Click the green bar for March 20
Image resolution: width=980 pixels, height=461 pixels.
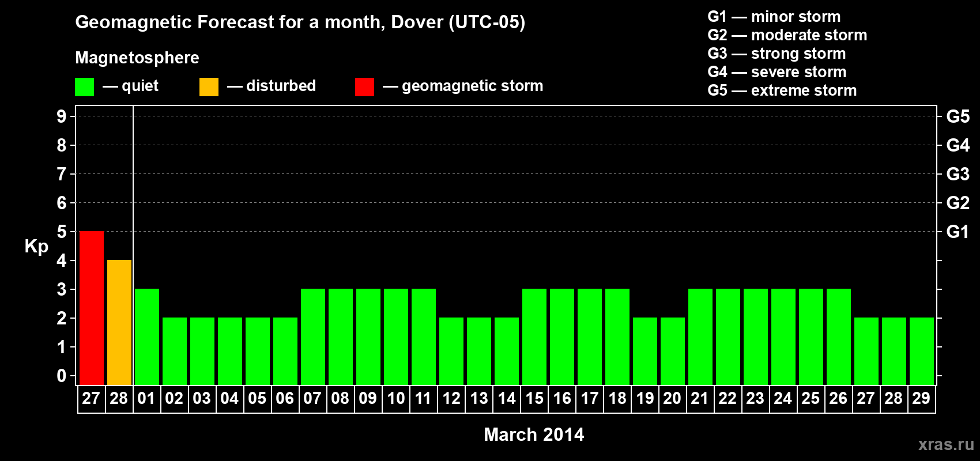pyautogui.click(x=673, y=351)
